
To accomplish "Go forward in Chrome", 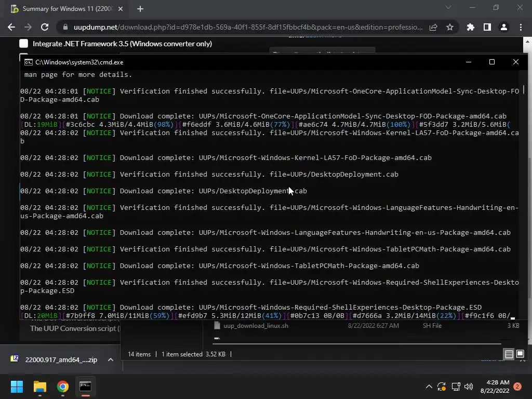I will pos(28,27).
